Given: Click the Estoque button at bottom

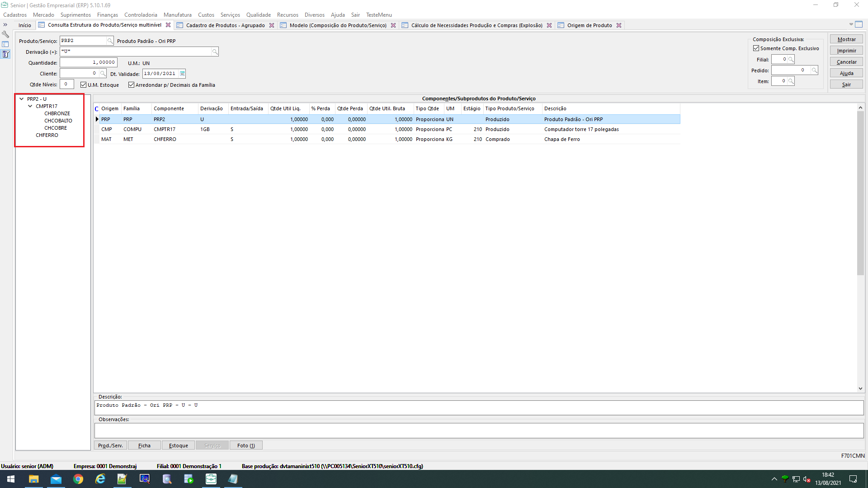Looking at the screenshot, I should coord(178,446).
